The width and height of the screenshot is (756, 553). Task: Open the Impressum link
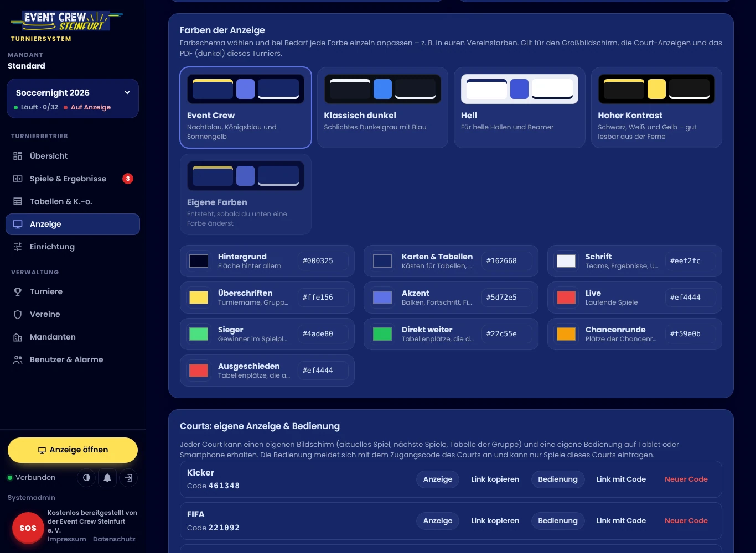(x=67, y=539)
